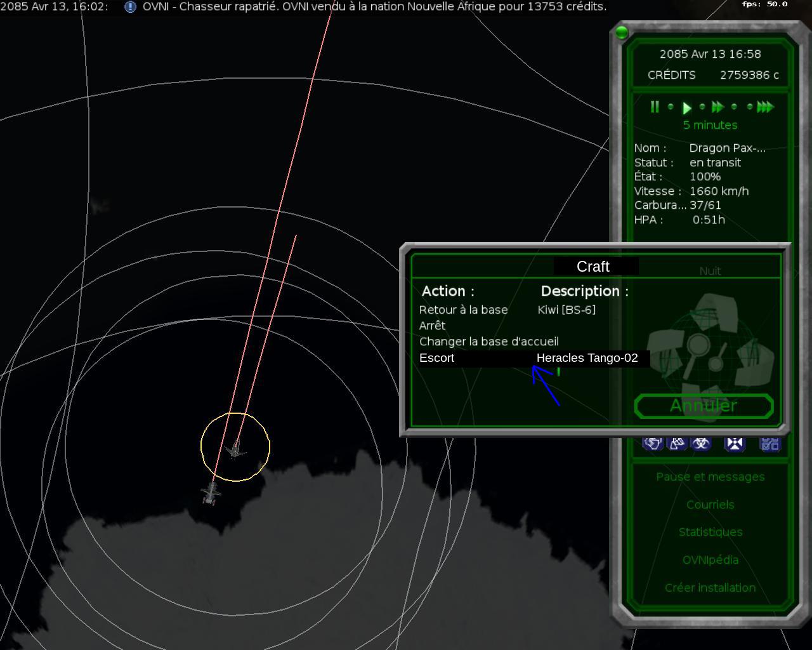This screenshot has height=650, width=812.
Task: Select the aircraft below the yellow circle
Action: pos(211,493)
